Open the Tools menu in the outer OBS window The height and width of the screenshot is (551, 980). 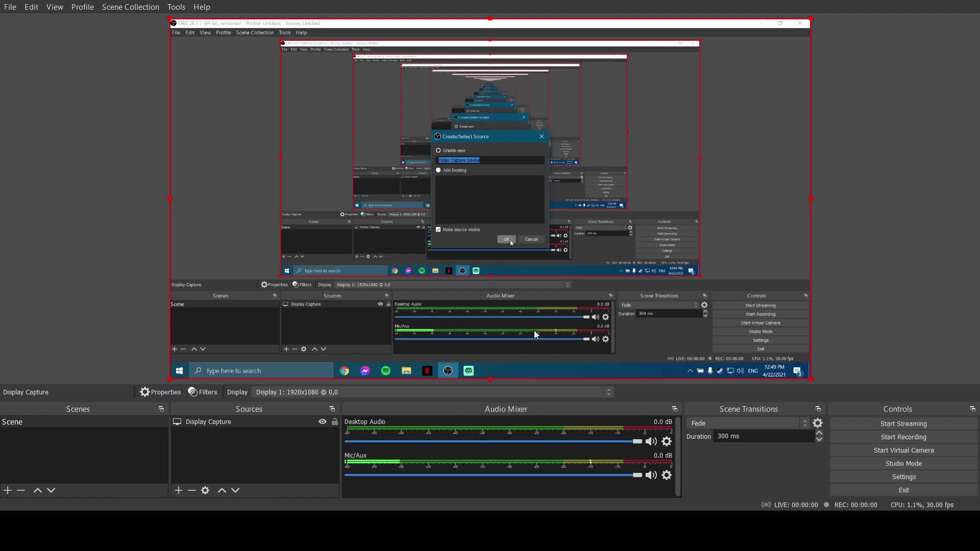click(x=176, y=7)
